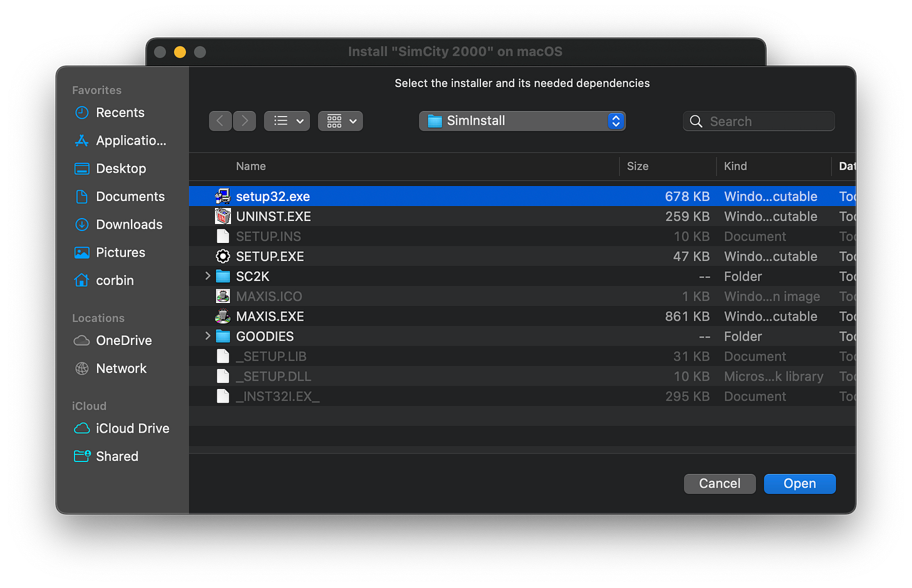Click the MAXIS.ICO file icon
The image size is (912, 588).
click(223, 296)
